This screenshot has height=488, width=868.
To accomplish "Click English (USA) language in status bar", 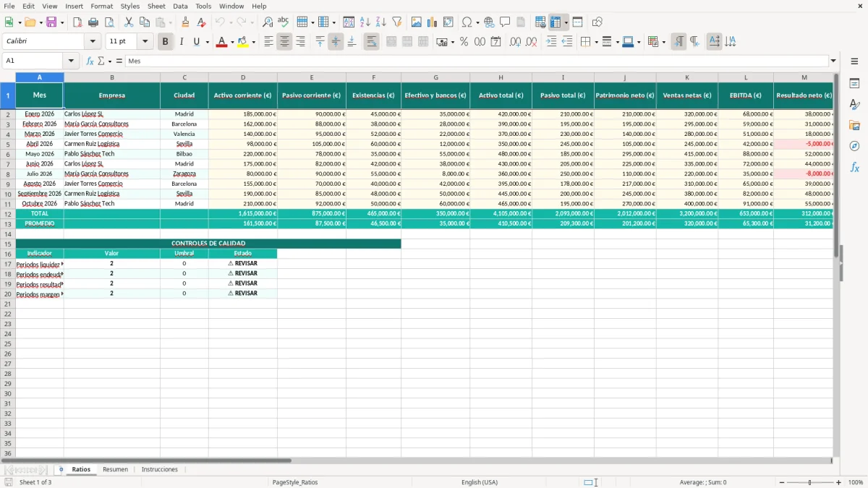I will (x=480, y=482).
